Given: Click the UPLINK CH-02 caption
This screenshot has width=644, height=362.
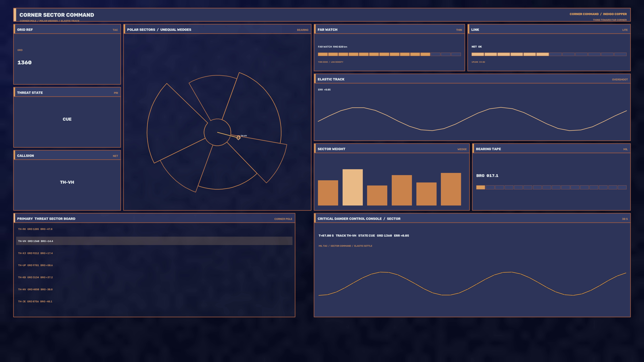Looking at the screenshot, I should click(478, 62).
